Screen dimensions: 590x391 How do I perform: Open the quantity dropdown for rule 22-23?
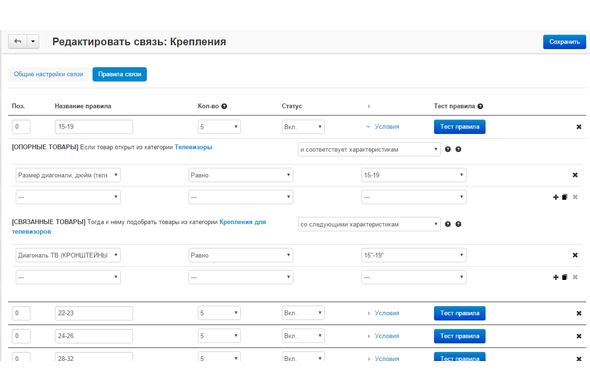pyautogui.click(x=219, y=313)
